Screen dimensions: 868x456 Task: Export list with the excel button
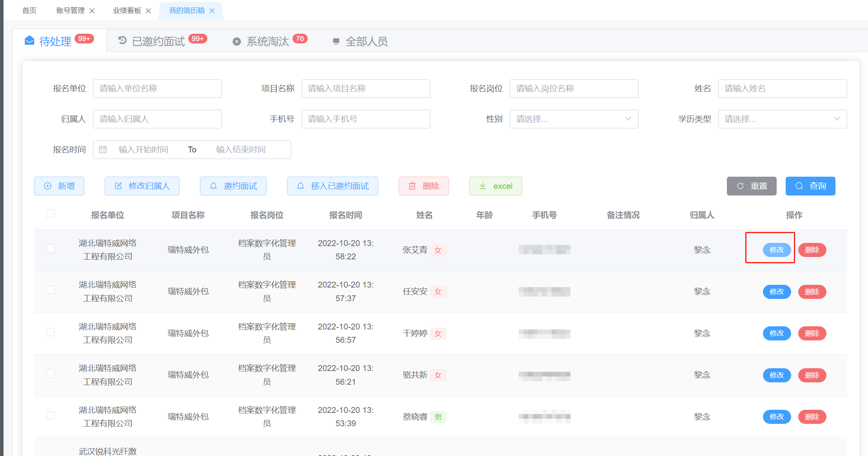[496, 186]
